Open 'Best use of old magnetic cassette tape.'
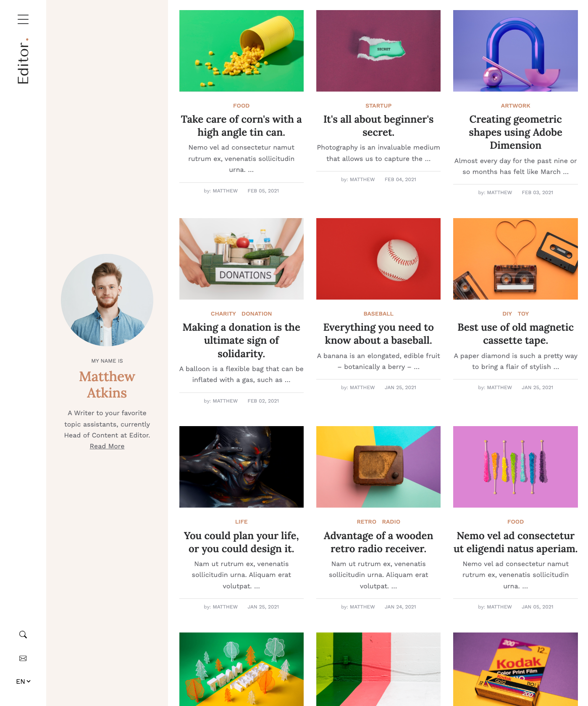This screenshot has height=706, width=588. [x=515, y=334]
